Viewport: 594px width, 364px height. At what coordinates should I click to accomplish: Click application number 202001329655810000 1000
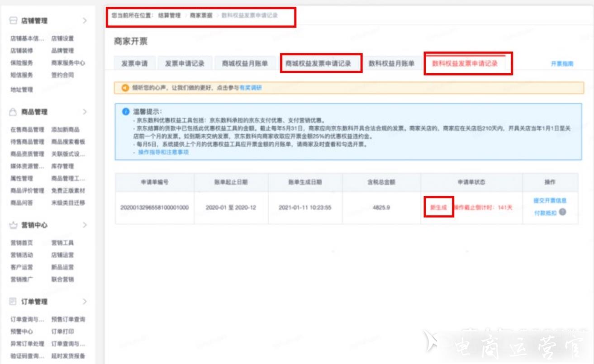coord(154,208)
